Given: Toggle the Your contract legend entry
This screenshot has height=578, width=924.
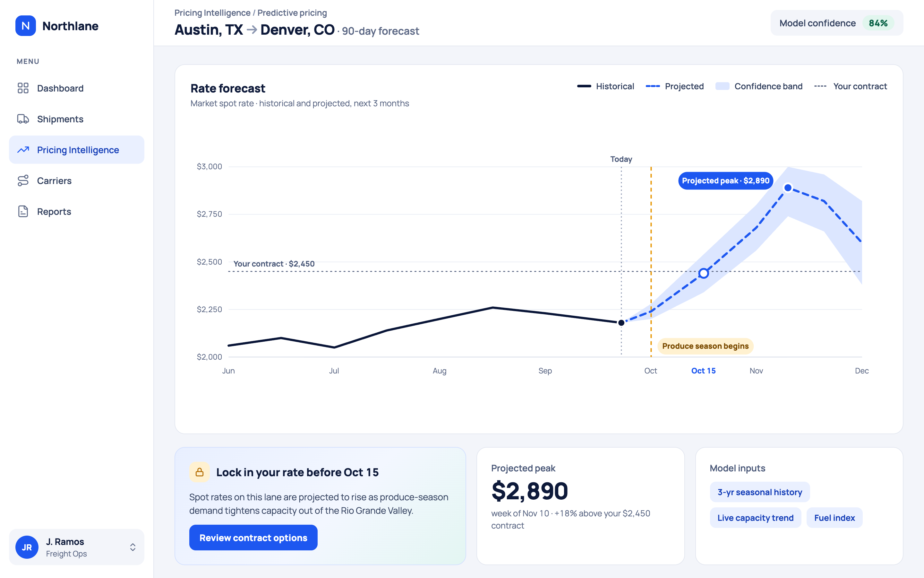Looking at the screenshot, I should pos(850,86).
